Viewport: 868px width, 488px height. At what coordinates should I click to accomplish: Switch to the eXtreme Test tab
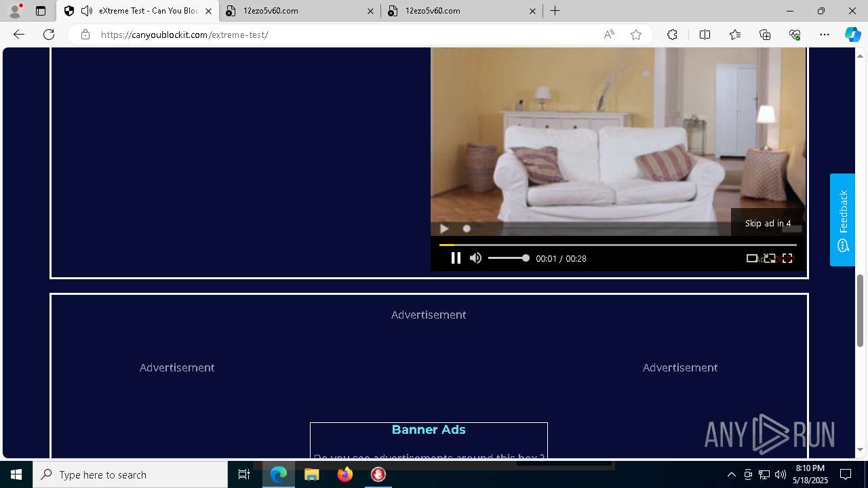click(139, 11)
